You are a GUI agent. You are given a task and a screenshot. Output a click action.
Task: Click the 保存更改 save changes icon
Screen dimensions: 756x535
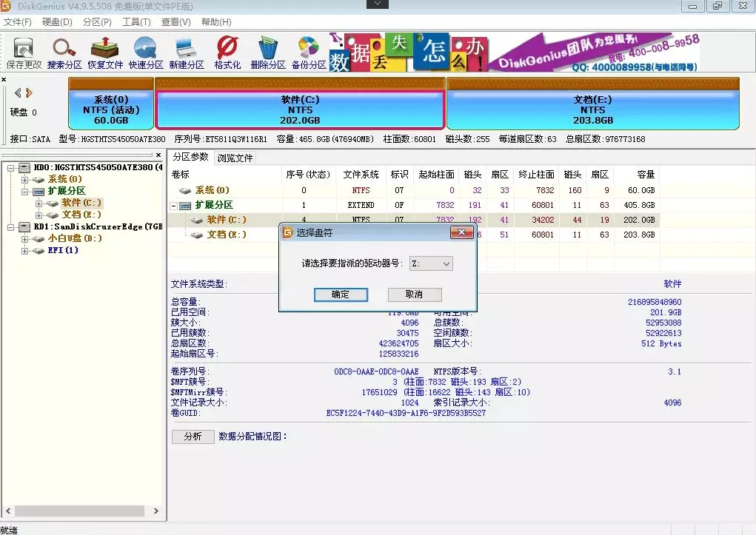24,53
